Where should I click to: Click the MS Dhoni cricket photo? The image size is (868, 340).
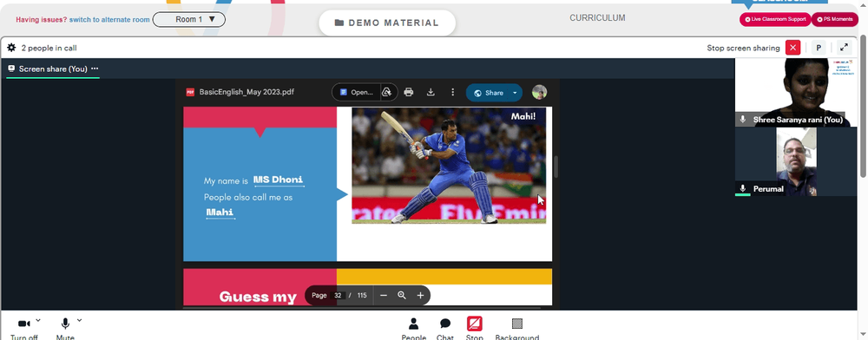coord(449,166)
